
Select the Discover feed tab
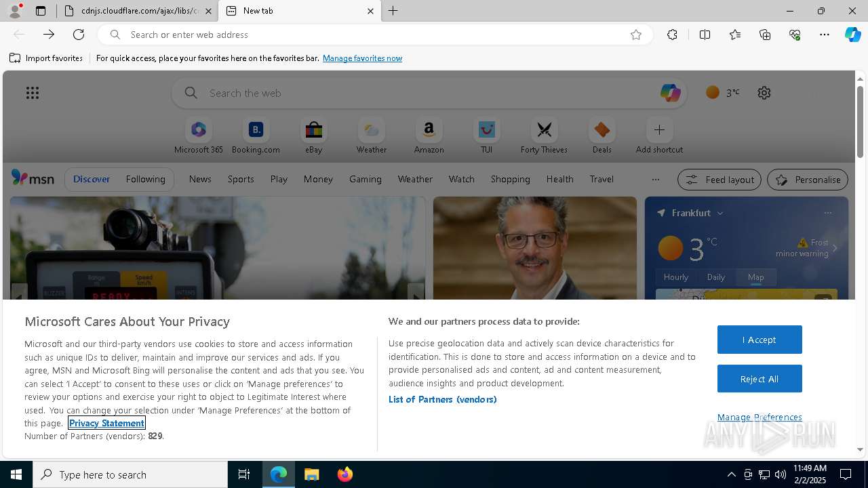coord(92,180)
